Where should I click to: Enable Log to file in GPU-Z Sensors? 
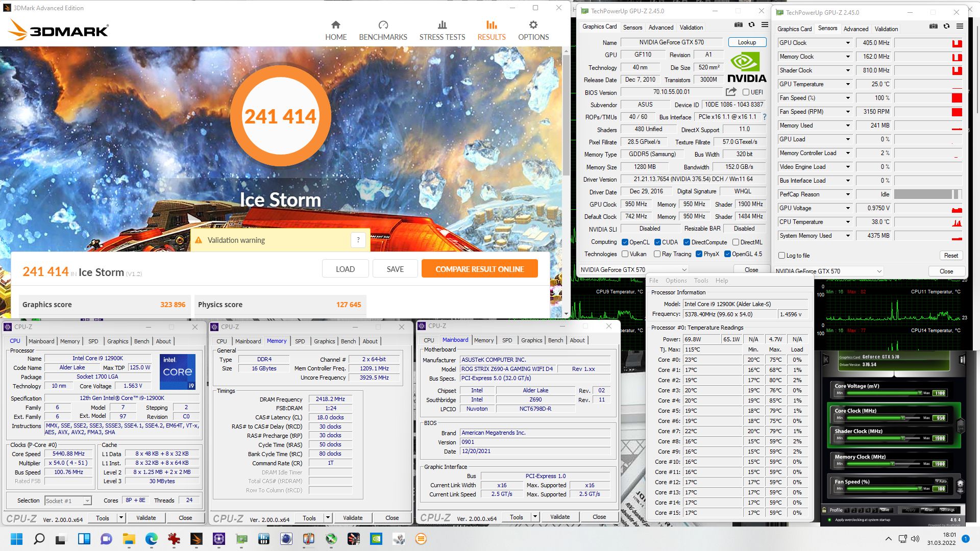point(781,256)
